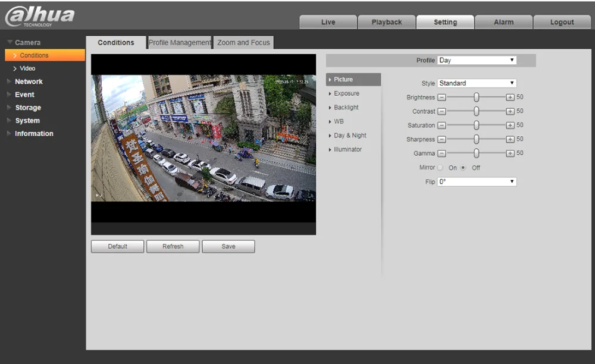The height and width of the screenshot is (364, 595).
Task: Open the Style dropdown showing Standard
Action: pyautogui.click(x=477, y=83)
